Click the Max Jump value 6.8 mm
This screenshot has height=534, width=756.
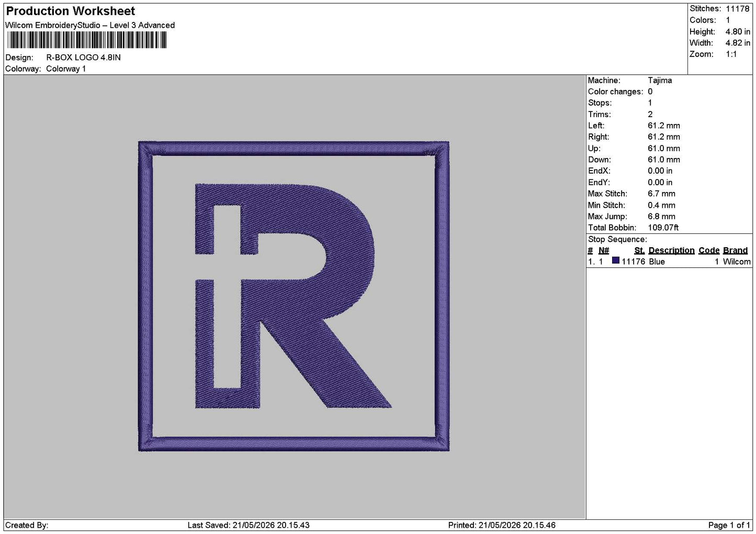(661, 217)
